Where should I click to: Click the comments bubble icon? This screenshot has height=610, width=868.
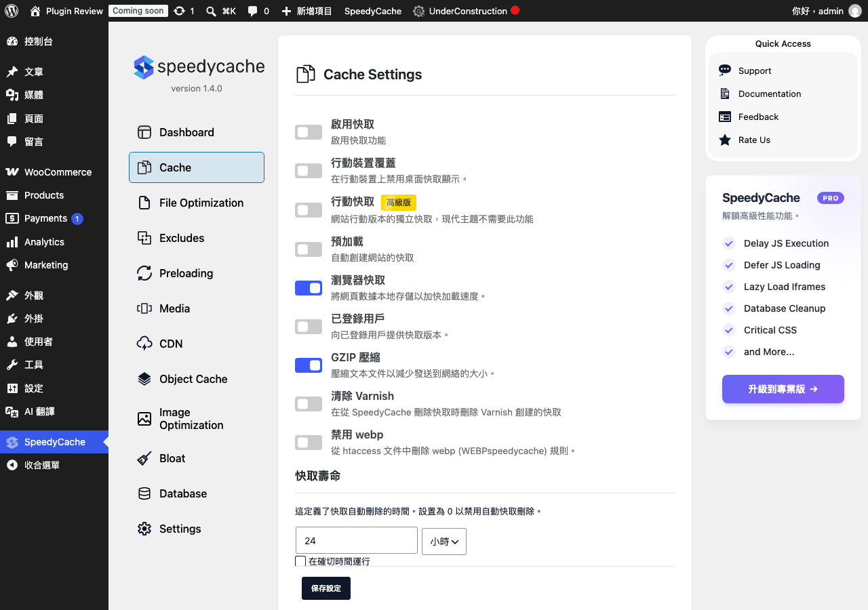point(252,11)
